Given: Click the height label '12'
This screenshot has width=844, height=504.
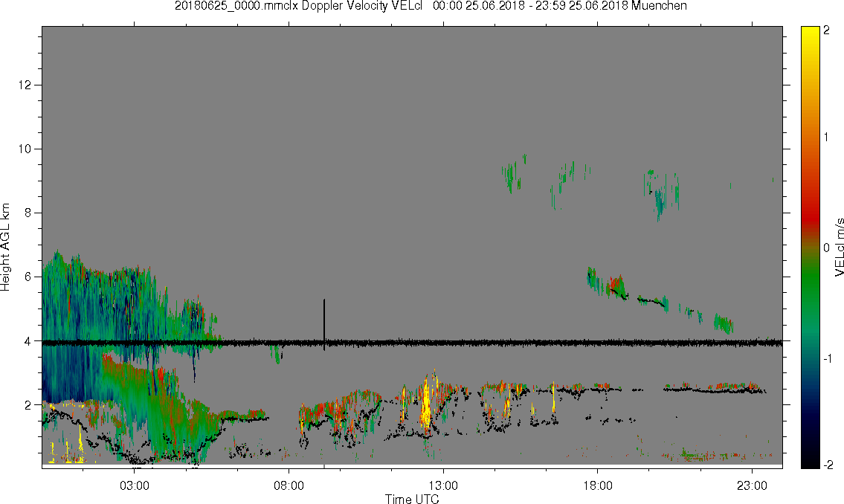Looking at the screenshot, I should click(26, 85).
